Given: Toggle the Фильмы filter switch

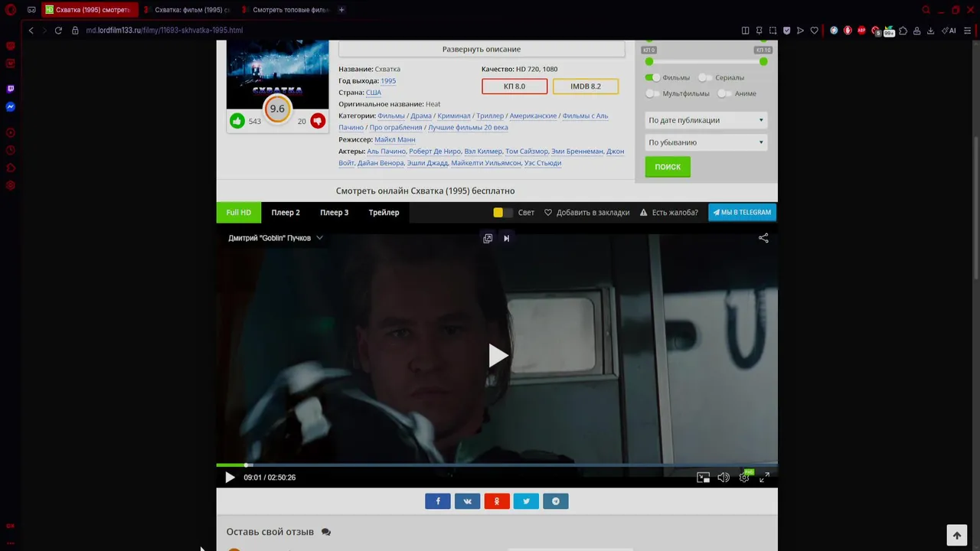Looking at the screenshot, I should [652, 77].
